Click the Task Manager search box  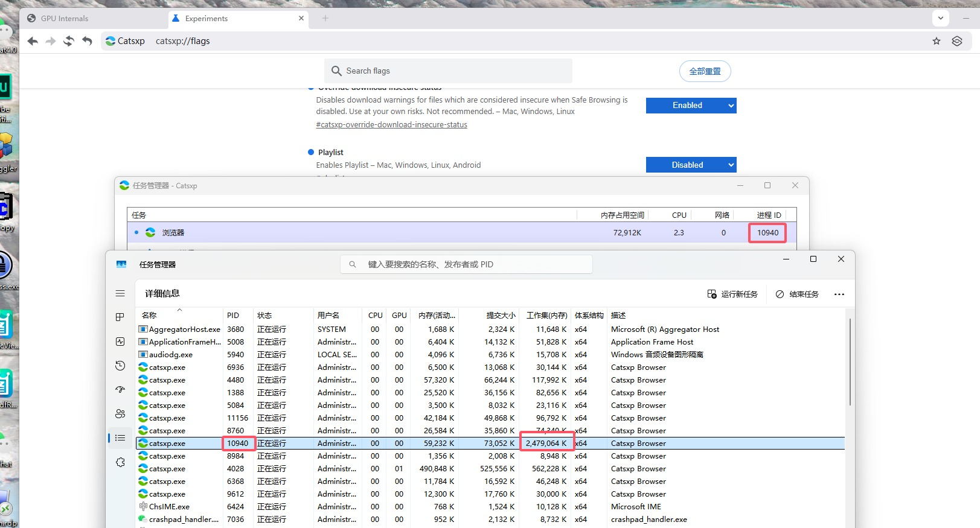(466, 264)
